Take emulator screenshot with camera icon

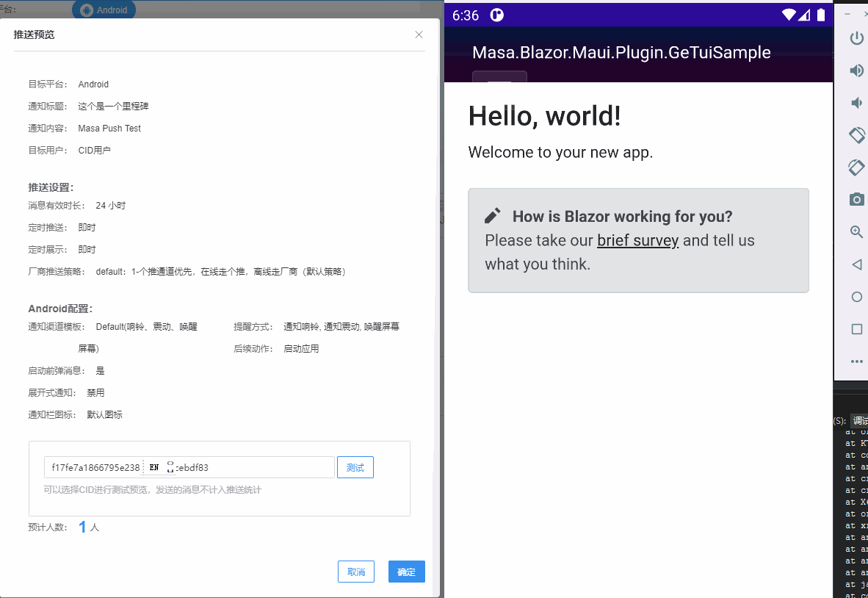(856, 199)
